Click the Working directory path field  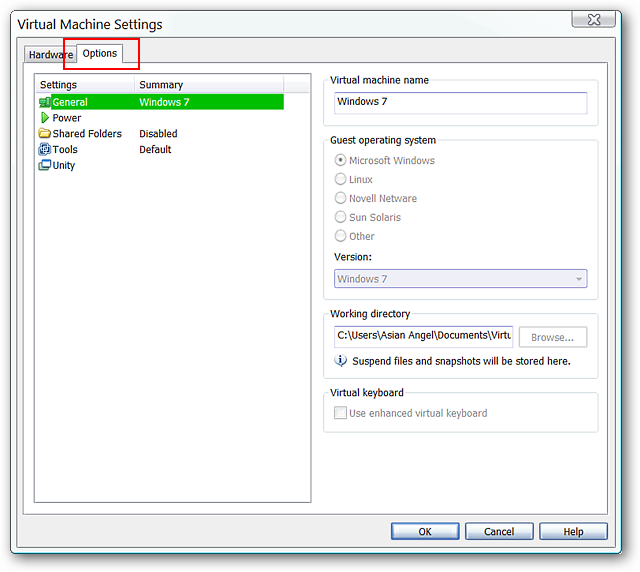[423, 337]
